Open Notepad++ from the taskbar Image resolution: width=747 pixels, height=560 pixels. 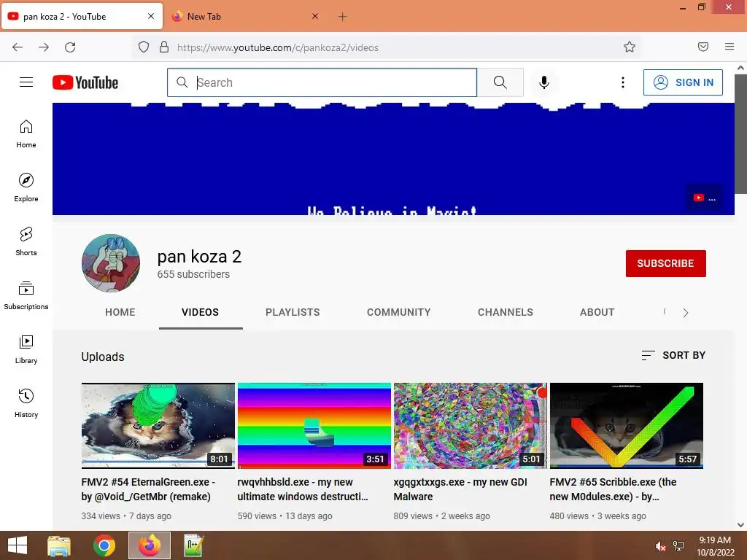[194, 545]
